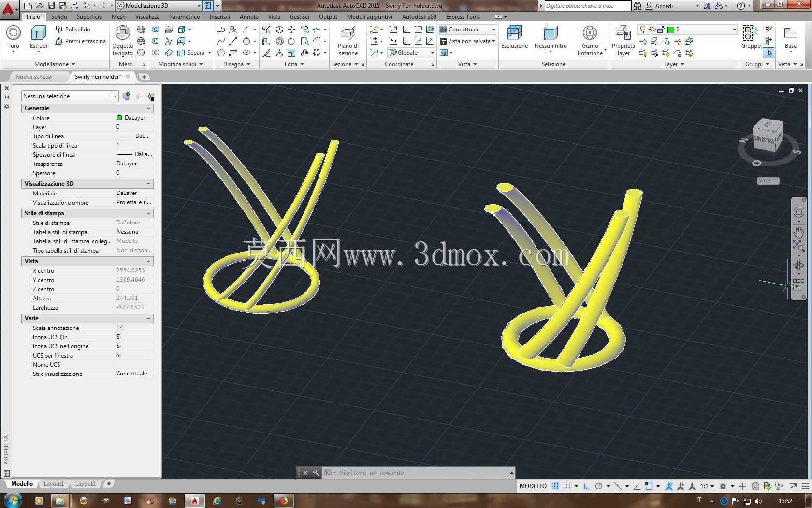Toggle isometric drafting in status bar
Image resolution: width=812 pixels, height=508 pixels.
[618, 486]
